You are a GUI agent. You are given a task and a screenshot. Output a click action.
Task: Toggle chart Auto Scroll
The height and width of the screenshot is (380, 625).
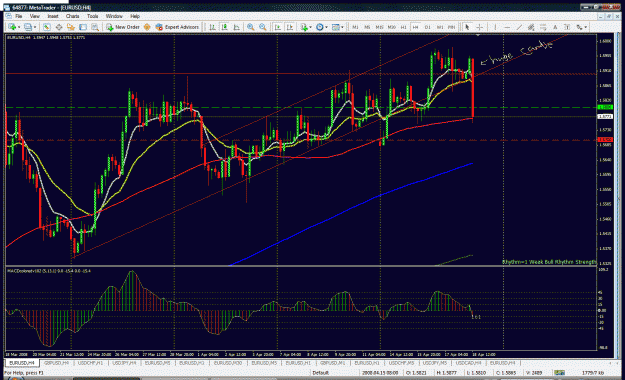pyautogui.click(x=278, y=27)
